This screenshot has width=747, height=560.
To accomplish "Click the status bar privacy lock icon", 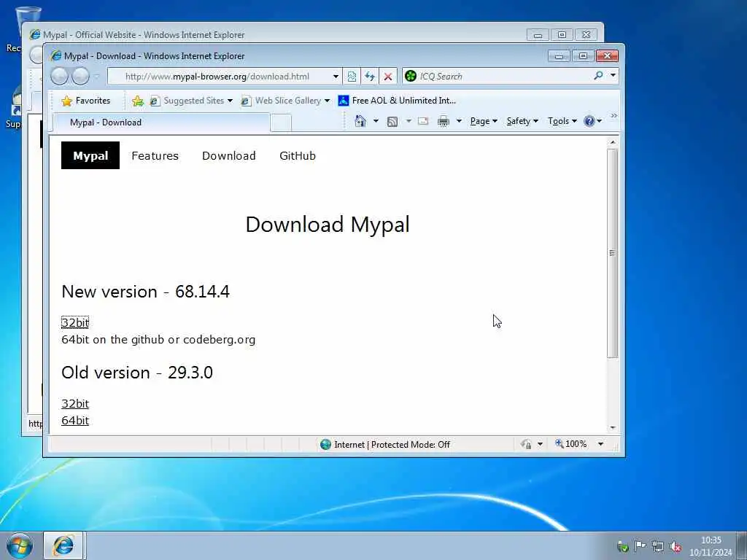I will (x=527, y=444).
